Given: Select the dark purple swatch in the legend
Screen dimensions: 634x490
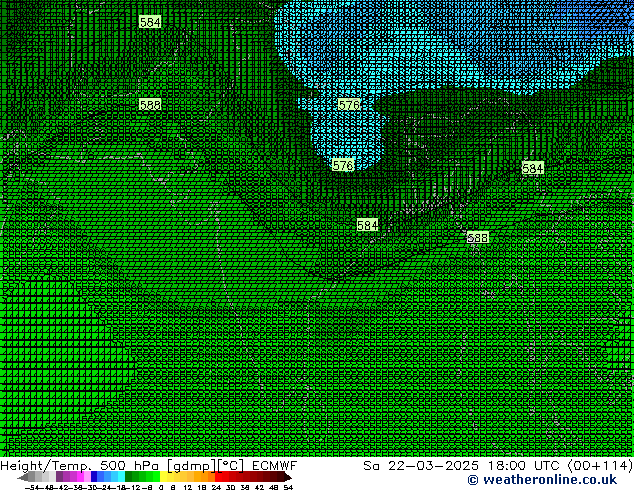Looking at the screenshot, I should pyautogui.click(x=59, y=477).
